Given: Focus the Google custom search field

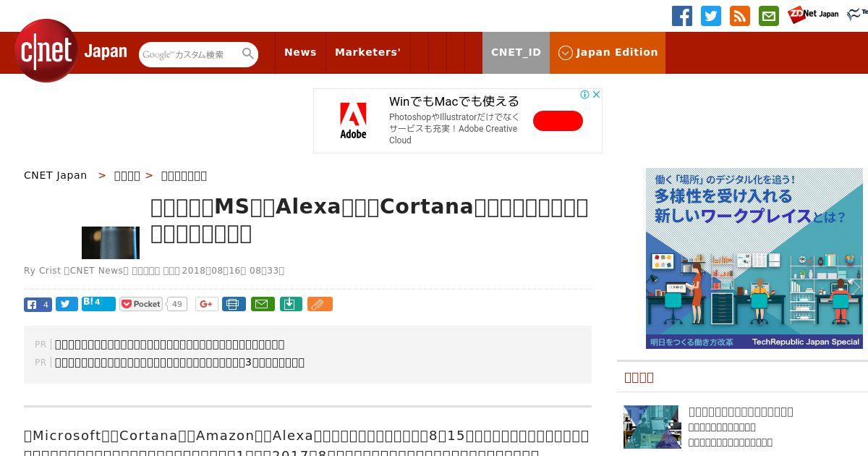Looking at the screenshot, I should click(191, 54).
